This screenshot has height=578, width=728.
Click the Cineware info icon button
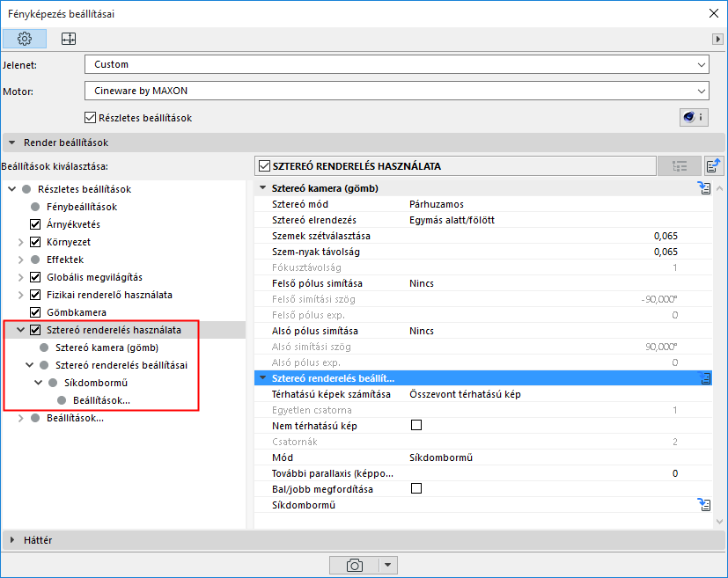coord(694,117)
